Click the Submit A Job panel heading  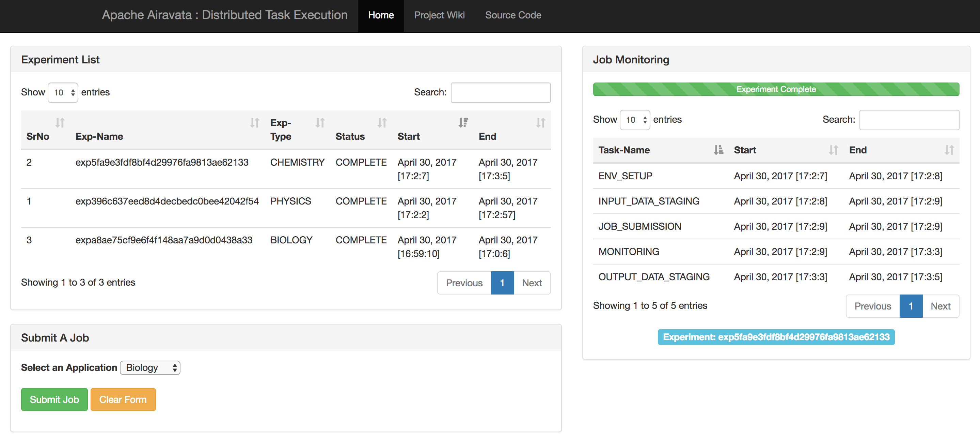(286, 337)
